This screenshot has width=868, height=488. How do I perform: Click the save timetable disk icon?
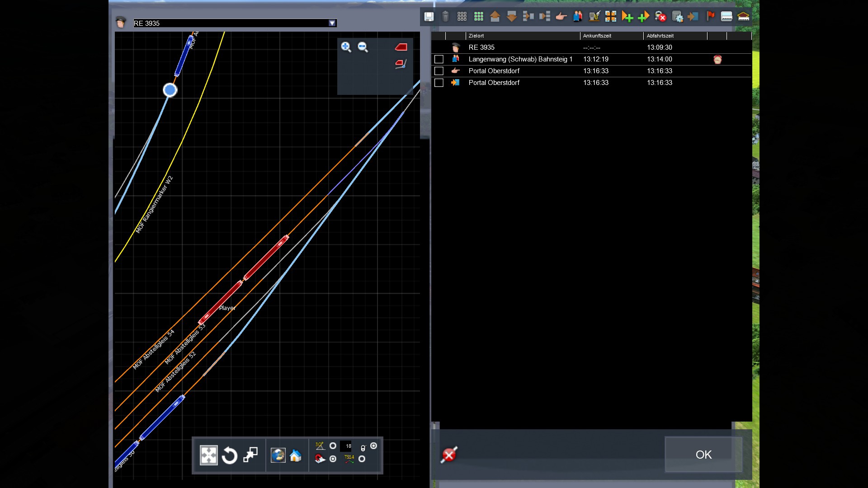[x=429, y=17]
